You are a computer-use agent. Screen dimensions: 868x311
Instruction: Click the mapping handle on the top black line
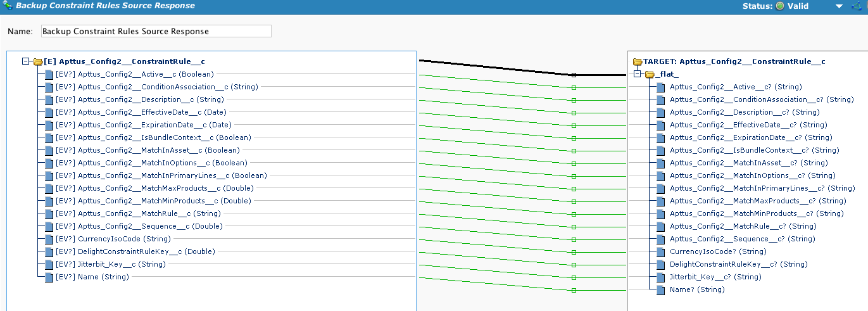(574, 75)
